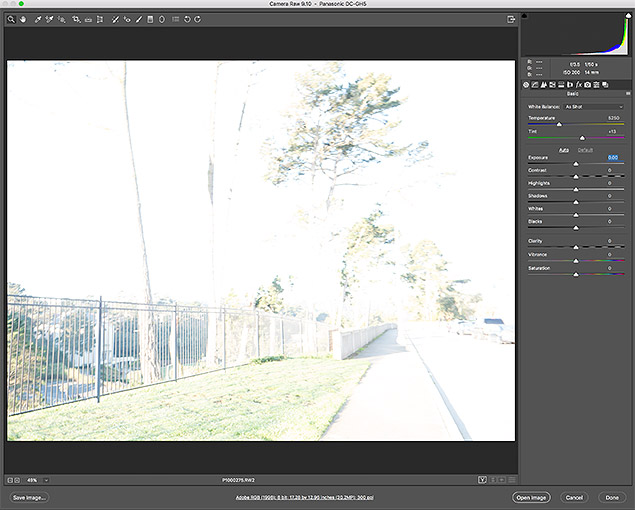The width and height of the screenshot is (635, 510).
Task: Rotate image 90° counterclockwise
Action: tap(187, 19)
